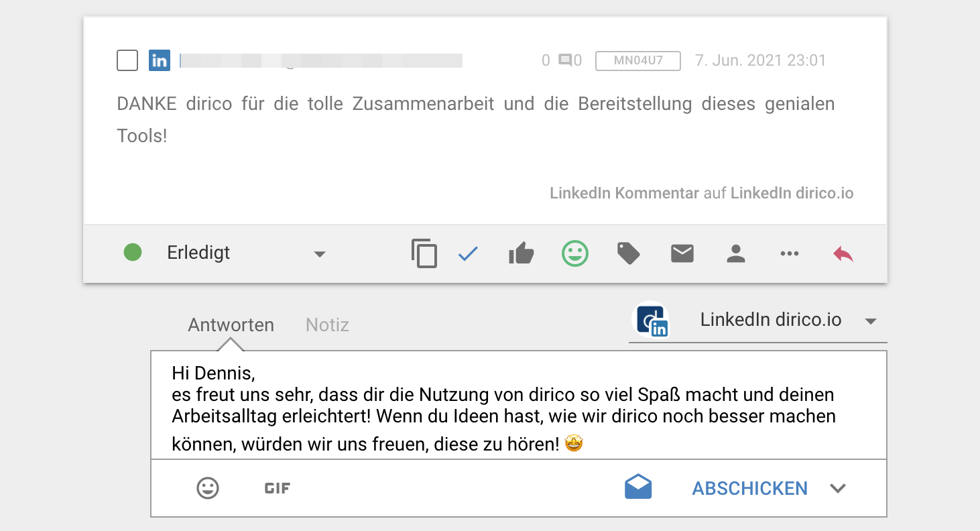Image resolution: width=980 pixels, height=531 pixels.
Task: Open the Erledigt status dropdown
Action: click(246, 253)
